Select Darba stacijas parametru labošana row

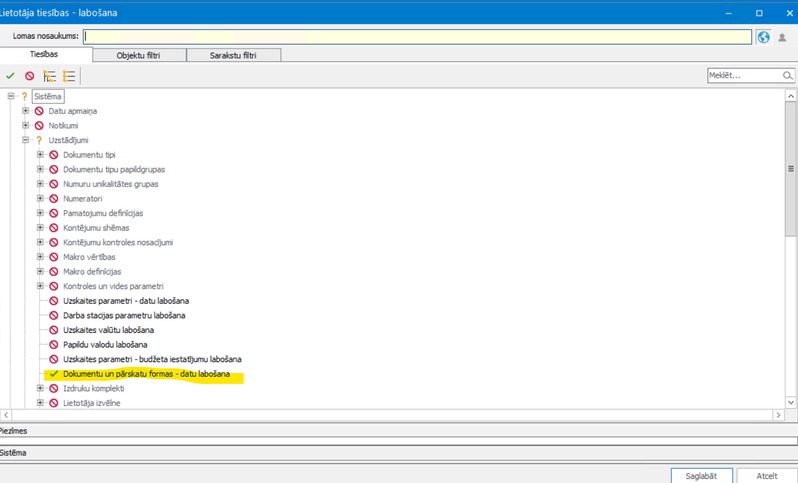pyautogui.click(x=124, y=316)
